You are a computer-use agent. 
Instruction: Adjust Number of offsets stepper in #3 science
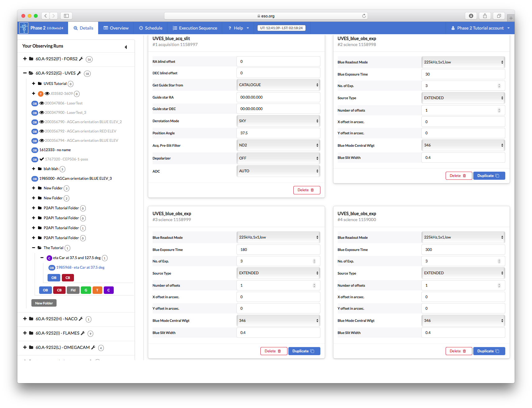point(314,285)
